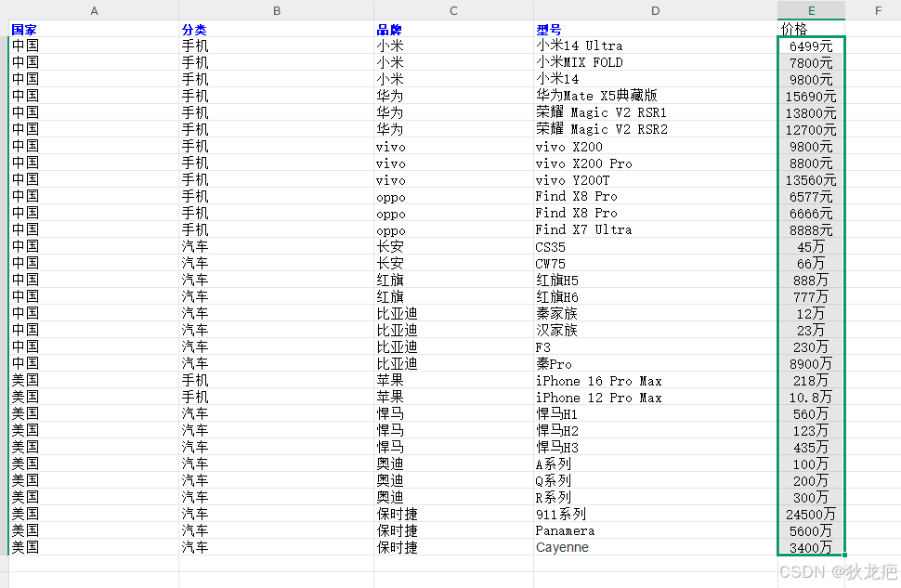Select the price cell 3400万
The width and height of the screenshot is (901, 588).
[x=811, y=546]
